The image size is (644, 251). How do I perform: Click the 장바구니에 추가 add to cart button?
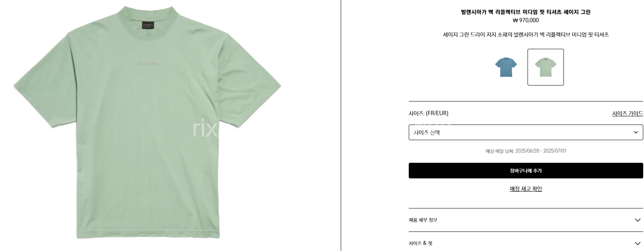pyautogui.click(x=526, y=171)
